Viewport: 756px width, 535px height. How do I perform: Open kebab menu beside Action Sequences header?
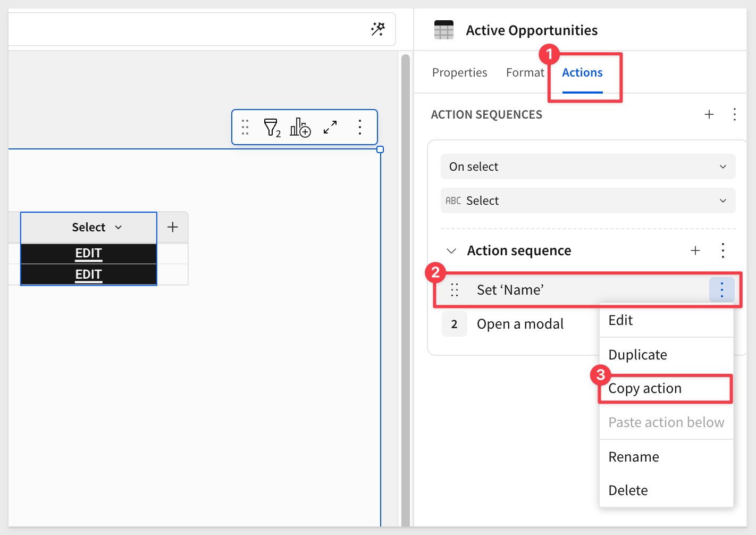(734, 114)
